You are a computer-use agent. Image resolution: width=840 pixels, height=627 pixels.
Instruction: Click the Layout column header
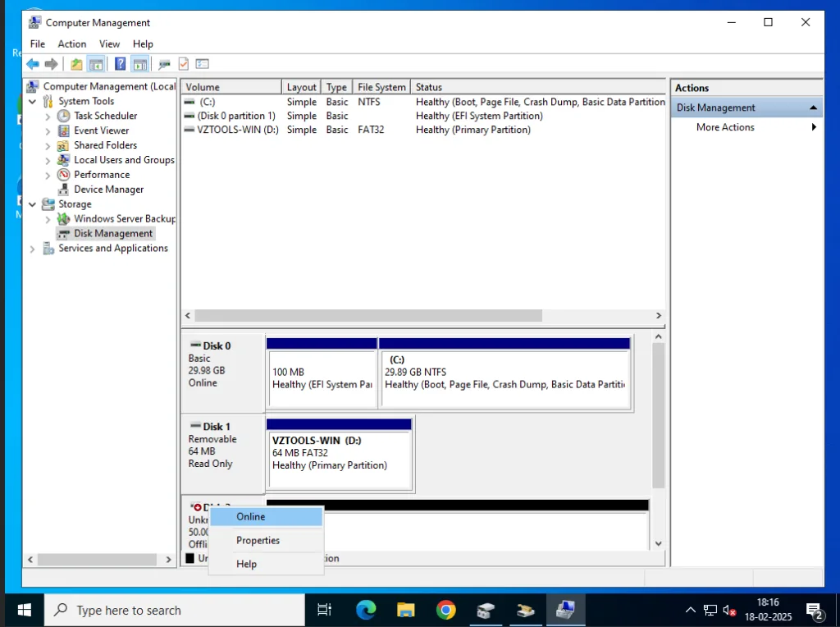tap(301, 87)
